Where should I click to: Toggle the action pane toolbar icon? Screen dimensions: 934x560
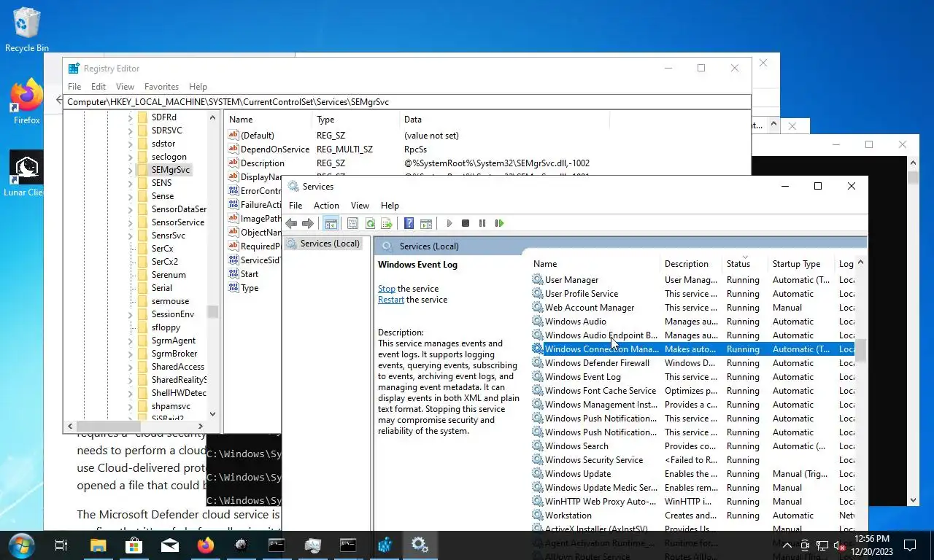426,223
